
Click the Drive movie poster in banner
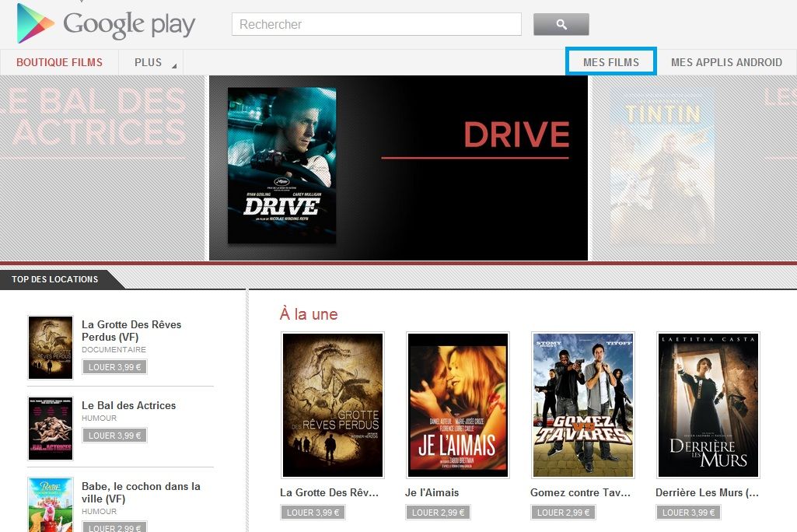tap(281, 166)
